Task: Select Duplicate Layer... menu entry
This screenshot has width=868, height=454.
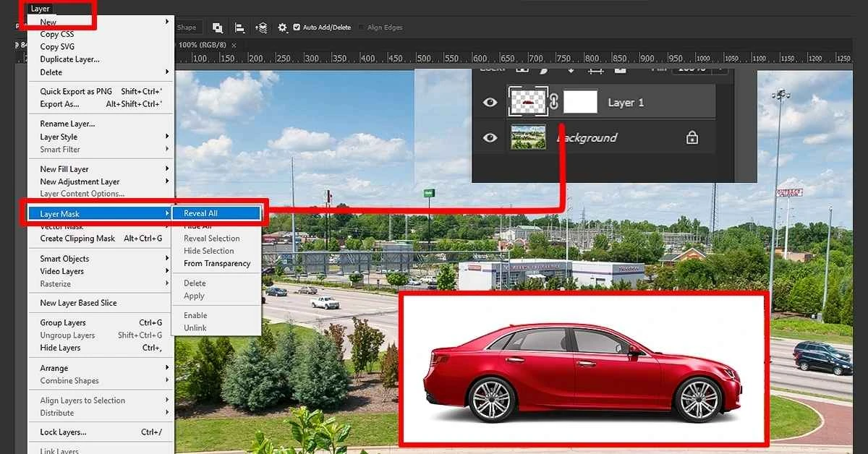Action: coord(69,59)
